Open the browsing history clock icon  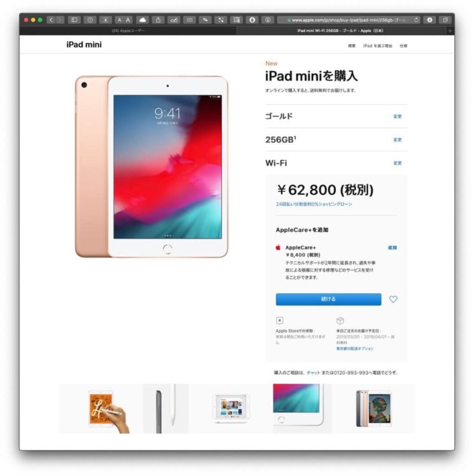coord(91,20)
